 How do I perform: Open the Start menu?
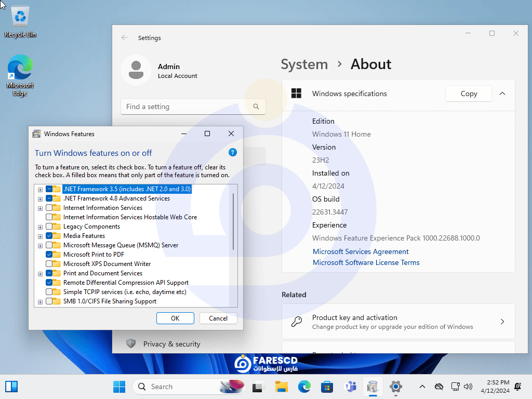coord(119,387)
